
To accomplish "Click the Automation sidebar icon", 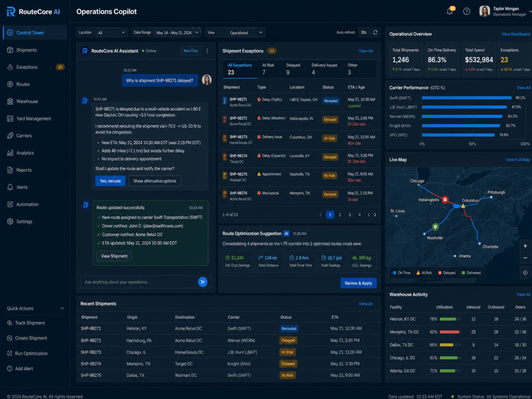I will (10, 204).
